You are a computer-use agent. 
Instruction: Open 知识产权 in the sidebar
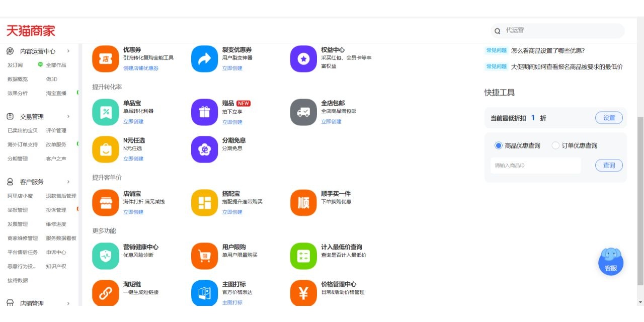click(56, 266)
